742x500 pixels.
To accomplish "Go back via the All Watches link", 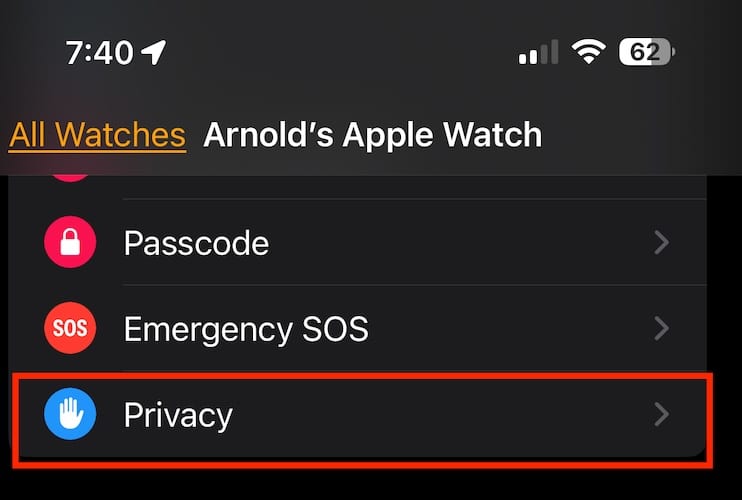I will [97, 135].
